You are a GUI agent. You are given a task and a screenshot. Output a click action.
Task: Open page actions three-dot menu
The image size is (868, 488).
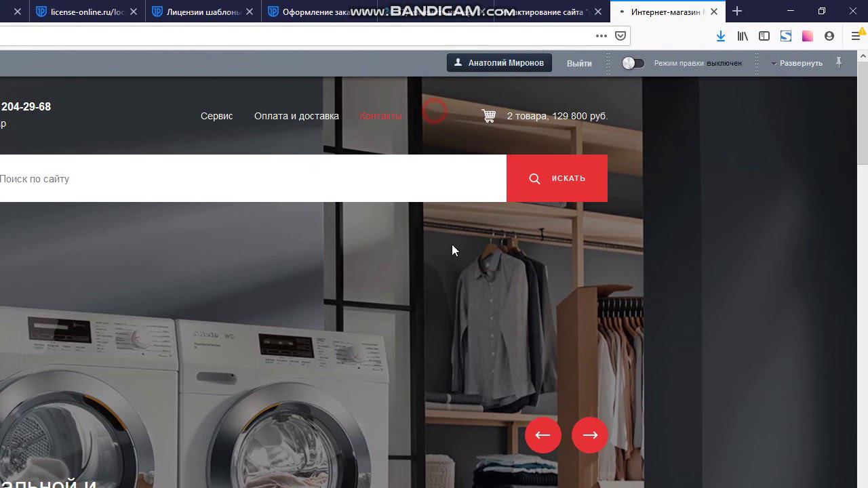pos(601,36)
